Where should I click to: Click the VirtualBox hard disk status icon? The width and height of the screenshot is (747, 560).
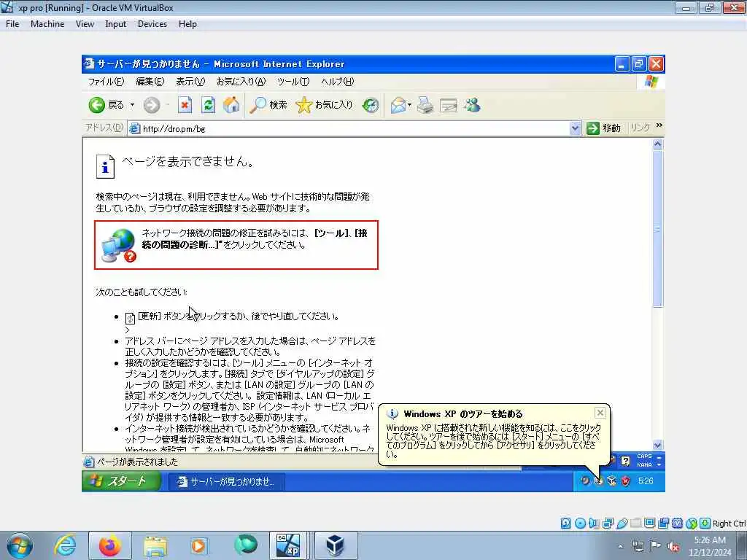(x=565, y=524)
